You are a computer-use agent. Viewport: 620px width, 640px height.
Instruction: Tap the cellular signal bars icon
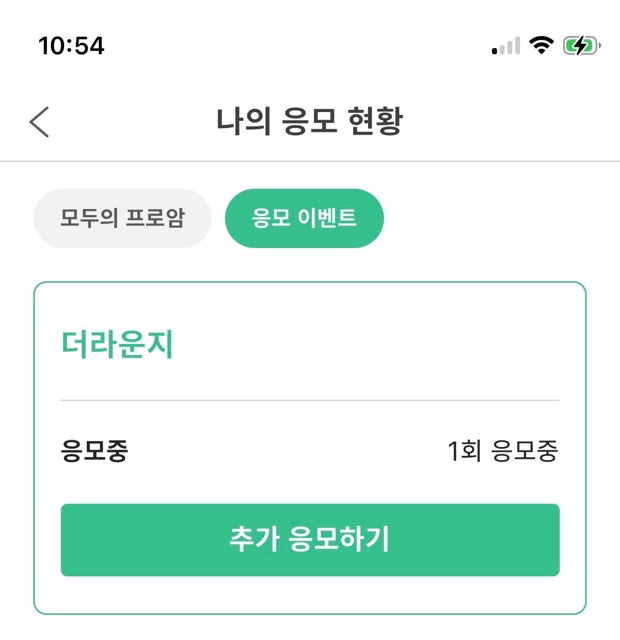pyautogui.click(x=506, y=46)
